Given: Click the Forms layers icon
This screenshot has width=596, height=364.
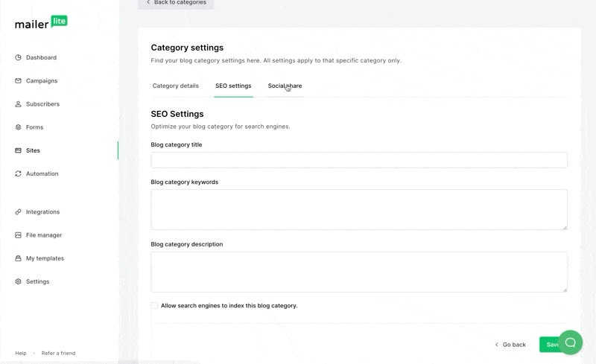Looking at the screenshot, I should [x=19, y=127].
